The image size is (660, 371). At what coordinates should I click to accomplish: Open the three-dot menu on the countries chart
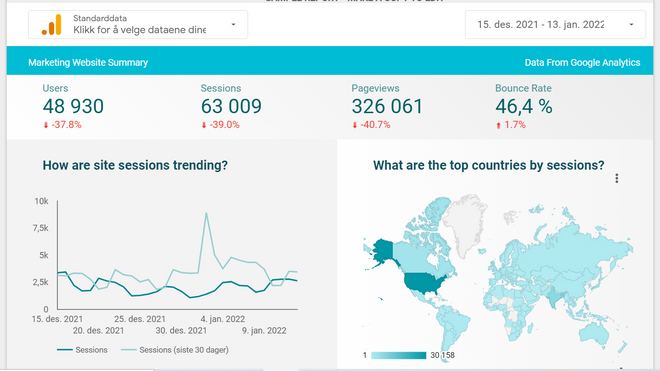tap(617, 178)
